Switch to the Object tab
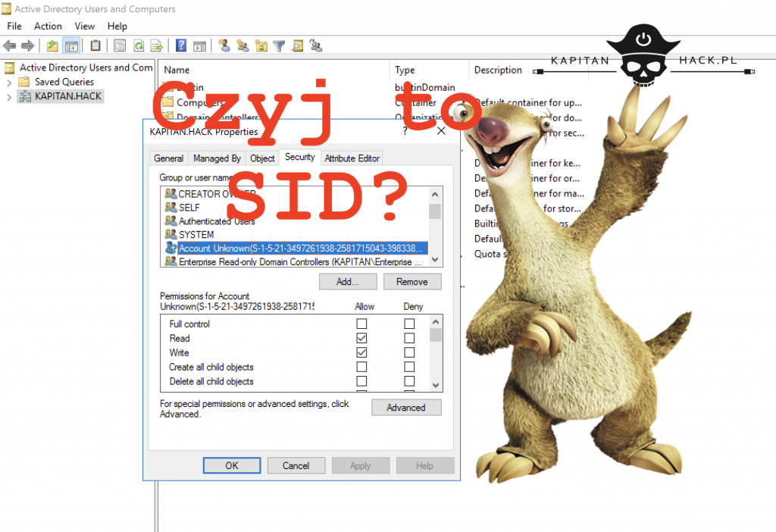Viewport: 776px width, 532px height. [x=262, y=158]
